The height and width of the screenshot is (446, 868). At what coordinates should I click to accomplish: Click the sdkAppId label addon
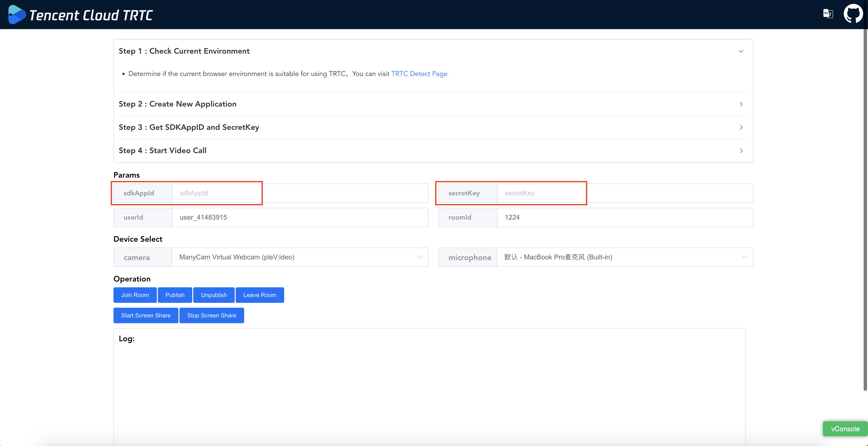(x=143, y=193)
